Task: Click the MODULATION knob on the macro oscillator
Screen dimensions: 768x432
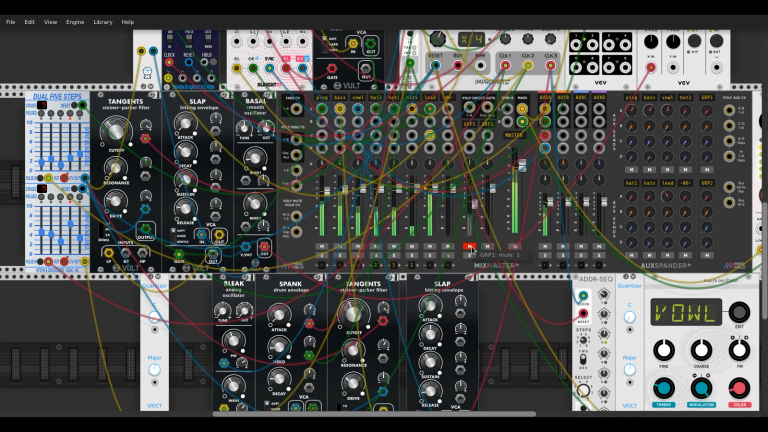Action: [x=701, y=388]
